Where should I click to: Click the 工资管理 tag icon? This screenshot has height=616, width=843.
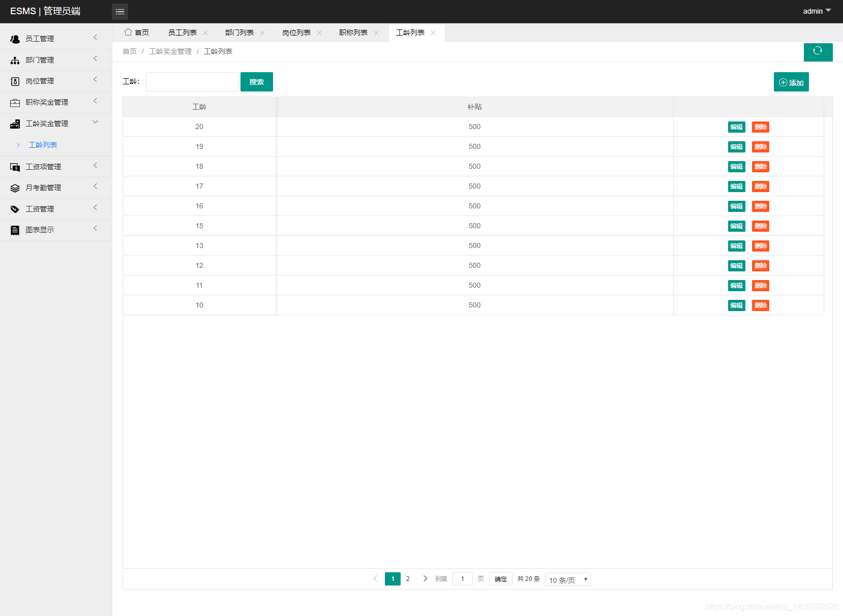pyautogui.click(x=15, y=209)
